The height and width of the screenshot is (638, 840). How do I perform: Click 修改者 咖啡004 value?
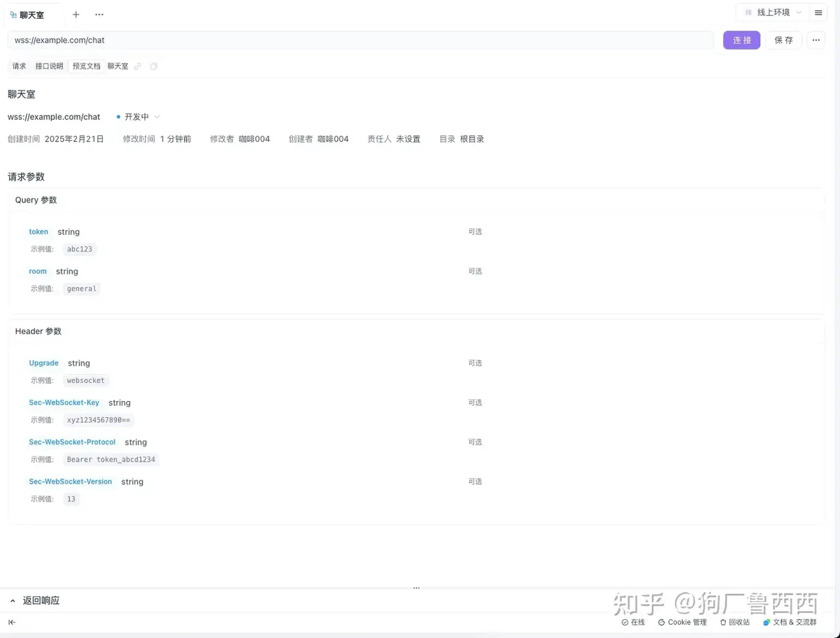(254, 139)
